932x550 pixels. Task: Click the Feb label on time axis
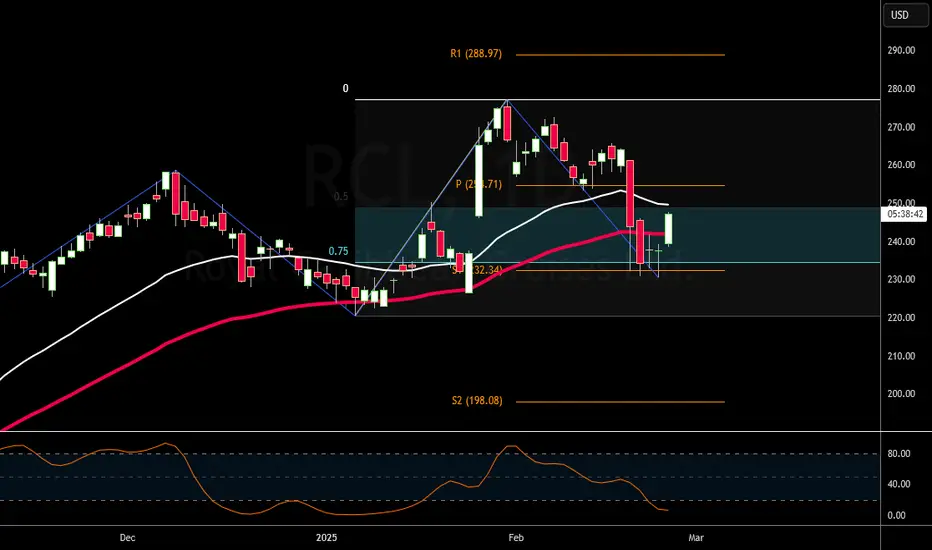[x=516, y=538]
